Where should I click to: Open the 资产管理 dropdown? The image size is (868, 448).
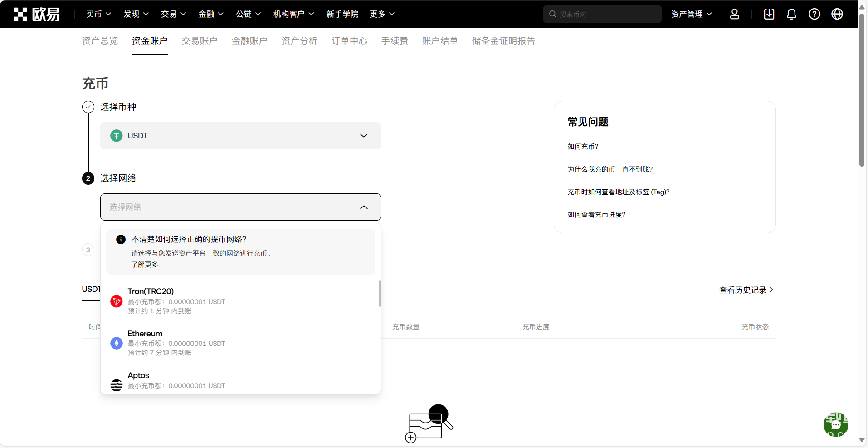point(692,14)
